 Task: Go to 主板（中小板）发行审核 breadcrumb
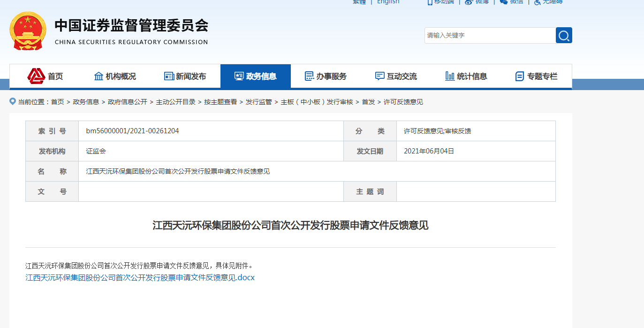pos(317,102)
